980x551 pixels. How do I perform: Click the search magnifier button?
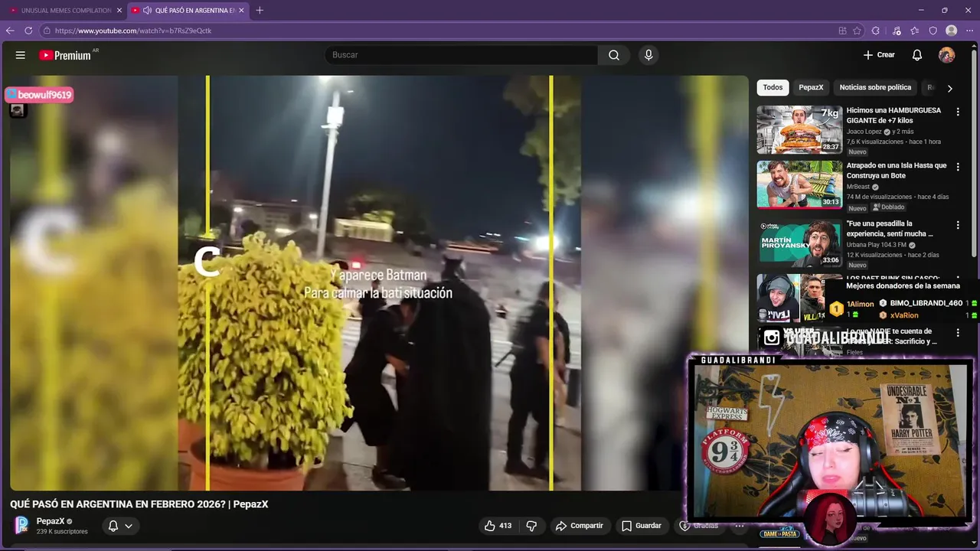[x=614, y=55]
